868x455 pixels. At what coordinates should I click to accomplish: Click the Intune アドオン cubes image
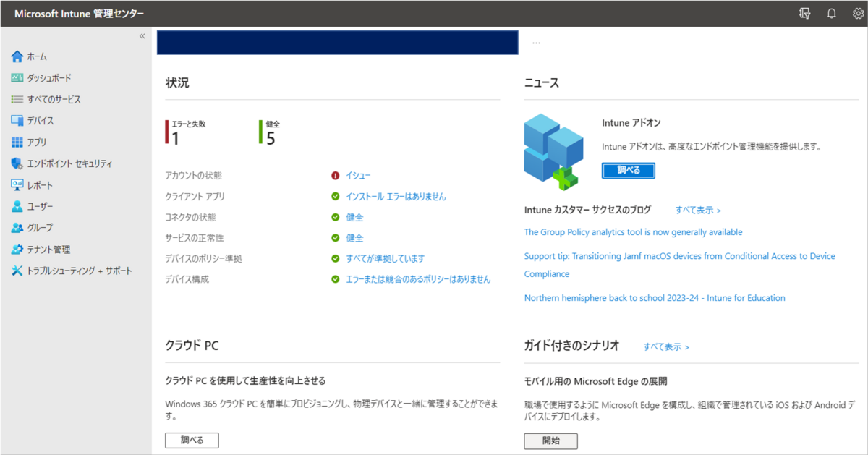(x=553, y=151)
